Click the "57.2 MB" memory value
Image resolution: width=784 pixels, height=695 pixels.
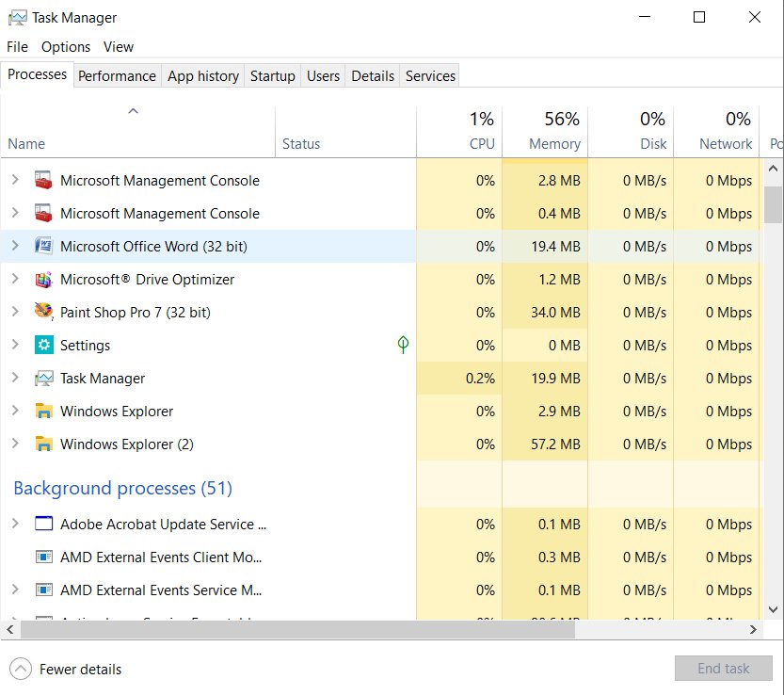point(555,444)
